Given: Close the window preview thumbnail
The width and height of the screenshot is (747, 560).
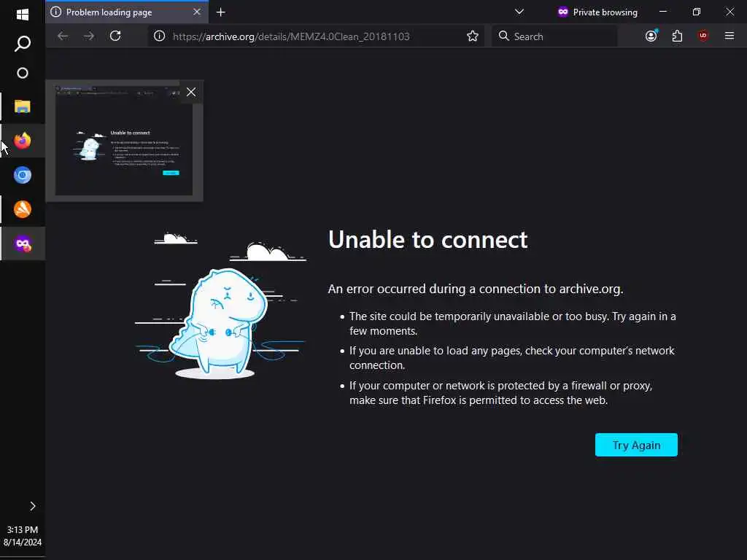Looking at the screenshot, I should (x=191, y=92).
